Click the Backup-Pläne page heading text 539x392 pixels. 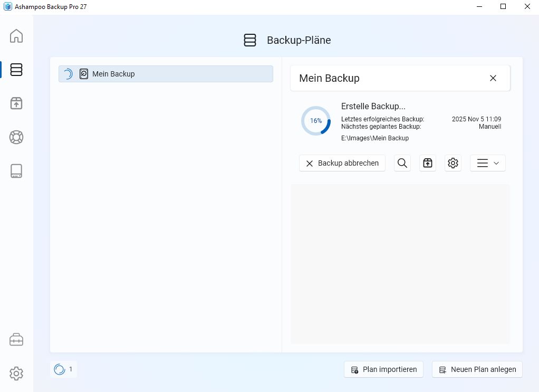(x=299, y=40)
